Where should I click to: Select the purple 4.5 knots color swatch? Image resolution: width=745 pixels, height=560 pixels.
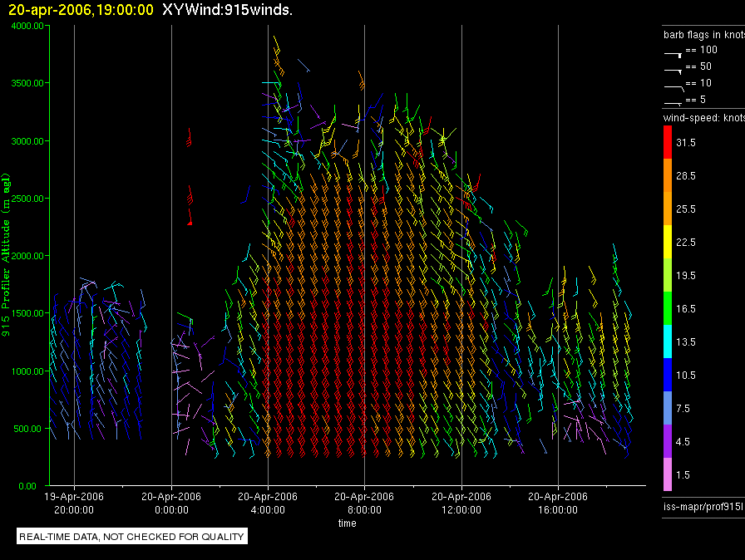tap(668, 441)
